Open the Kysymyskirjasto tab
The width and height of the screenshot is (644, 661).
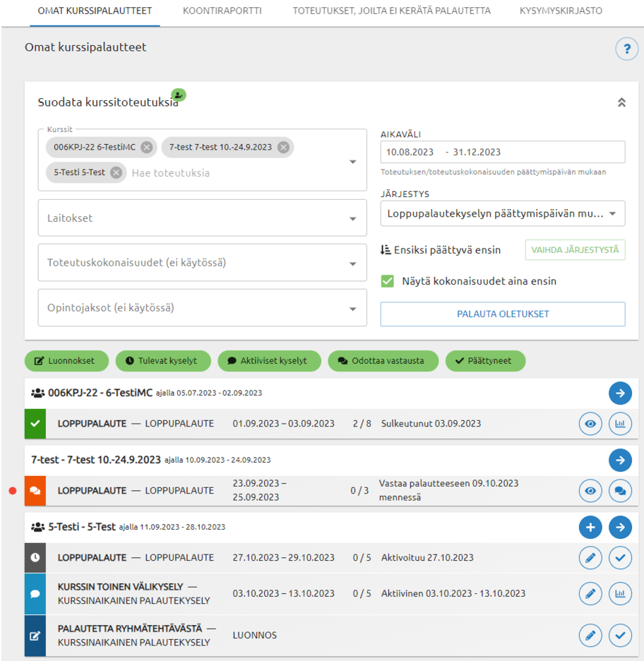pyautogui.click(x=561, y=11)
